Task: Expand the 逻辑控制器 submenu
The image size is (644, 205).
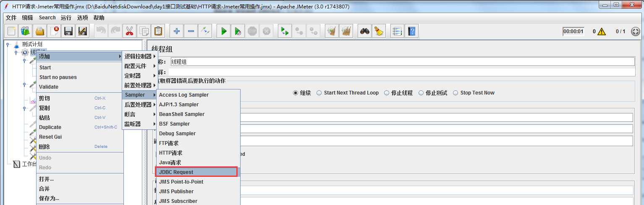Action: point(139,56)
